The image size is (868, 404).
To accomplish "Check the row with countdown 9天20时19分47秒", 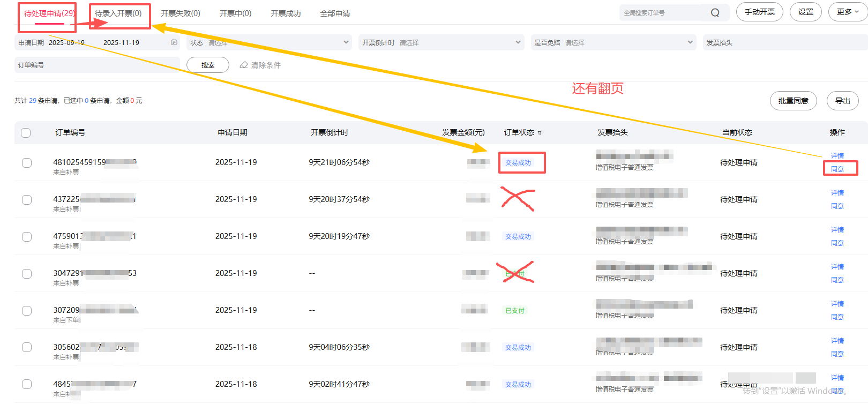I will [x=27, y=237].
